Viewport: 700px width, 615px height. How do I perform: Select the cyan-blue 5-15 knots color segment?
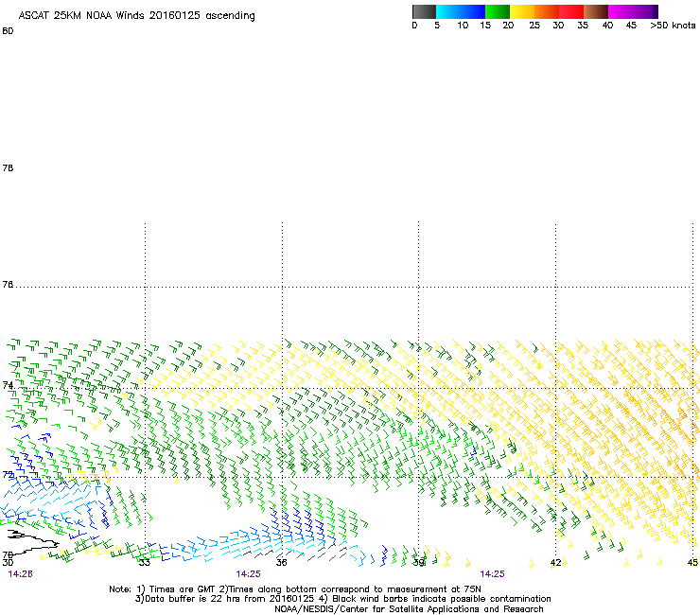(x=461, y=11)
